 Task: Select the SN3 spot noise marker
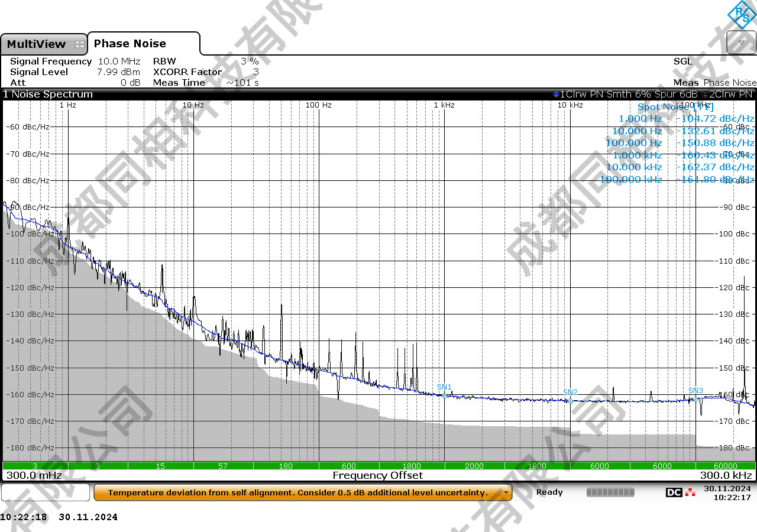696,399
